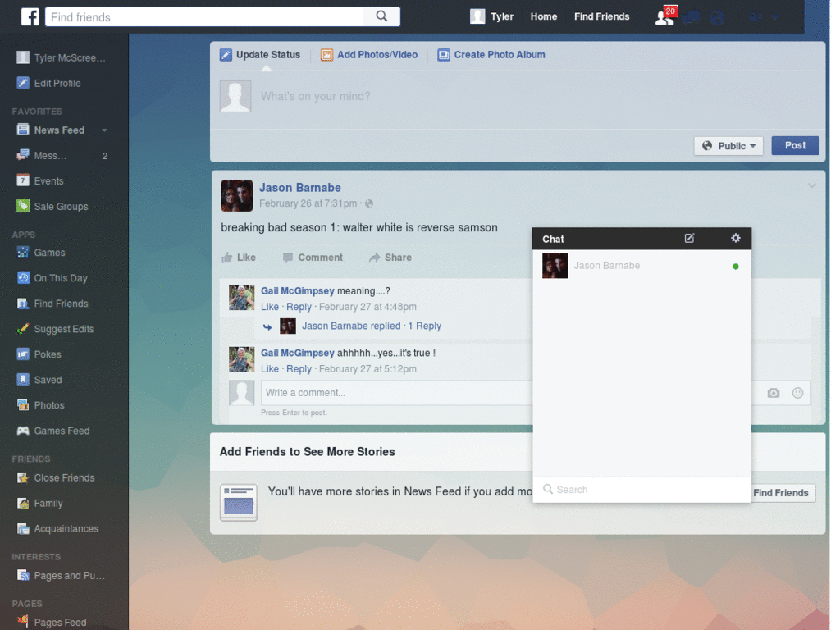The height and width of the screenshot is (630, 840).
Task: Like the 'ahhhhh...yes...it's true' comment
Action: click(269, 368)
